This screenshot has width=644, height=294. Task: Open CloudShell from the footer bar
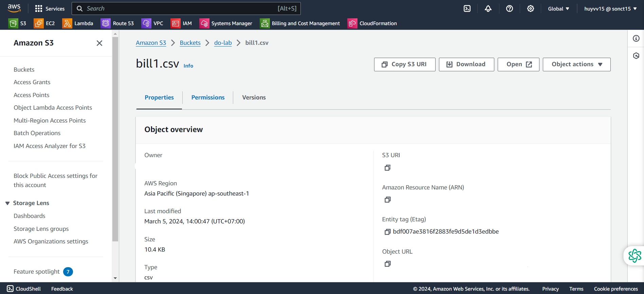pyautogui.click(x=24, y=289)
